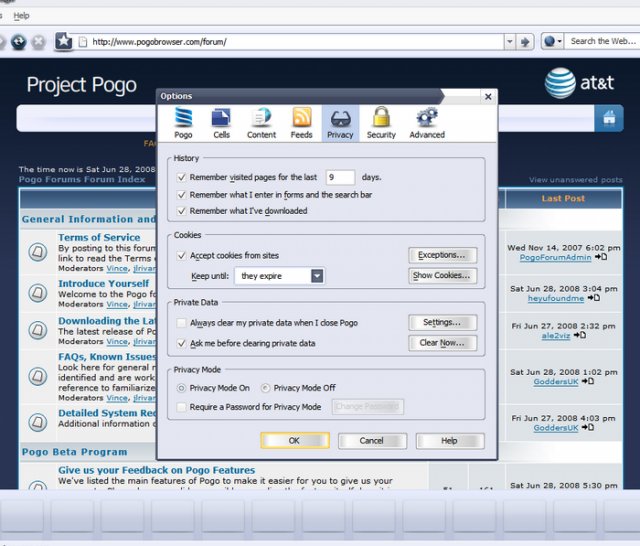Open the Keep until cookies dropdown
Viewport: 640px width, 546px height.
point(280,276)
